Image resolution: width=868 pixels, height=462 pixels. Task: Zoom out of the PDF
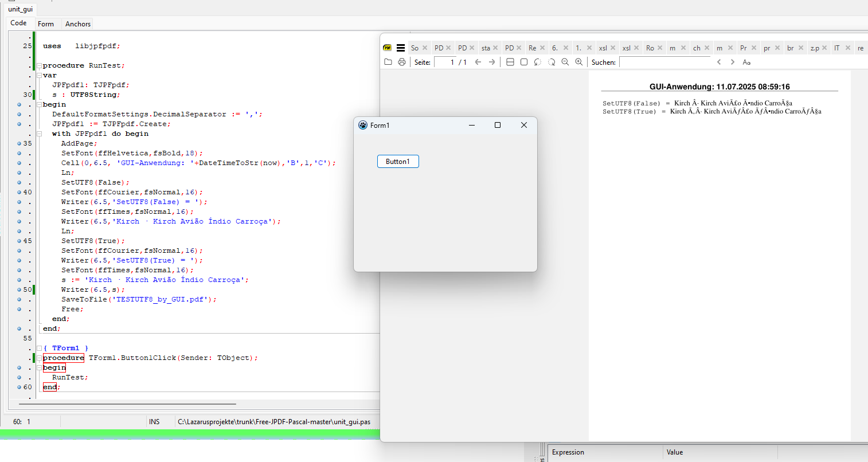point(565,62)
